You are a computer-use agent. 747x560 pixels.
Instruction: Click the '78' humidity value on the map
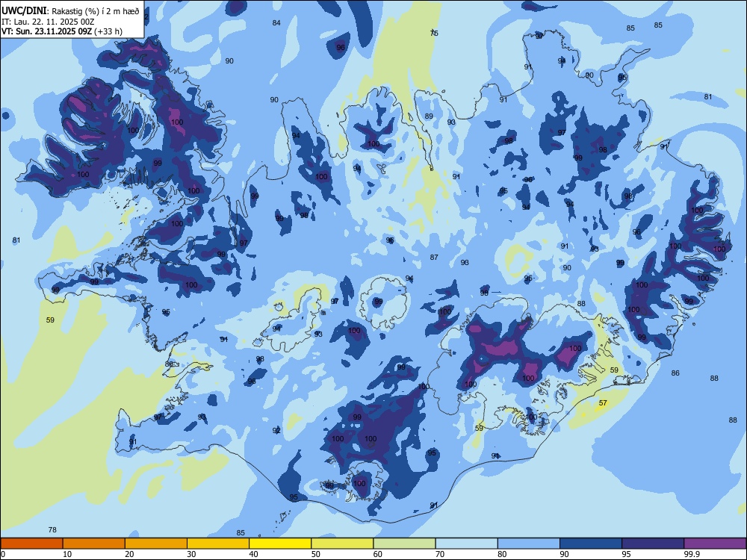pos(52,529)
